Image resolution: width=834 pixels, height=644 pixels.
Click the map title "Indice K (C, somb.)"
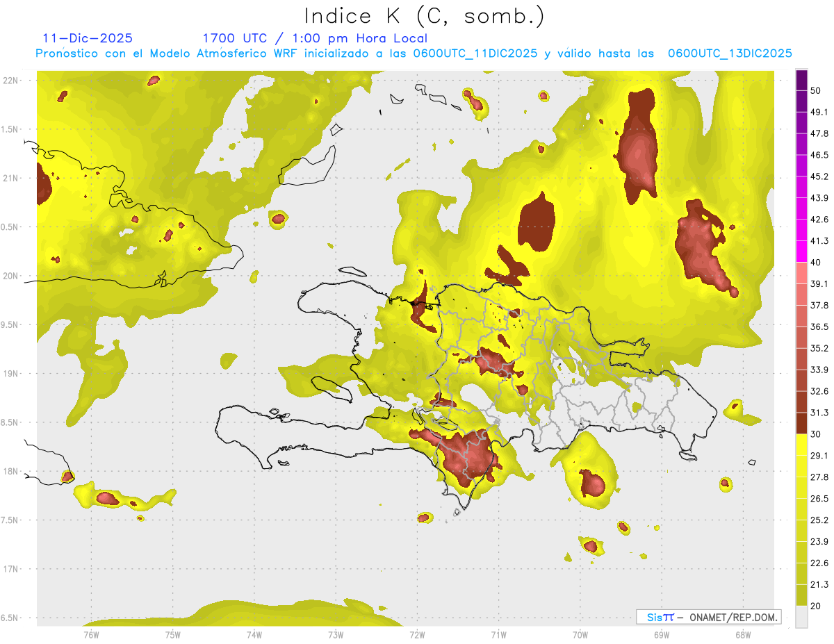pos(423,16)
